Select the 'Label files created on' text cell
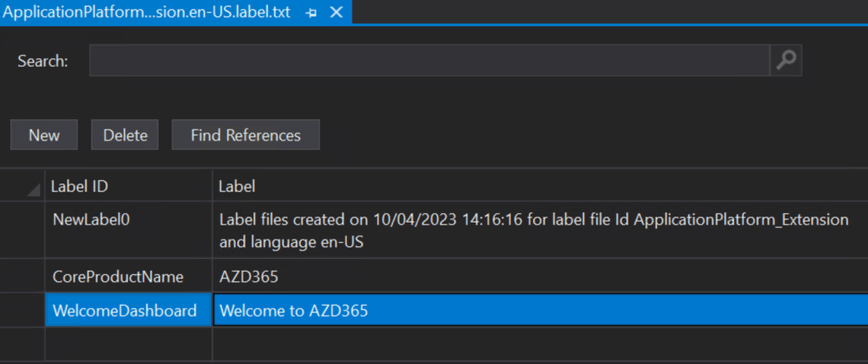The width and height of the screenshot is (868, 364). point(539,230)
